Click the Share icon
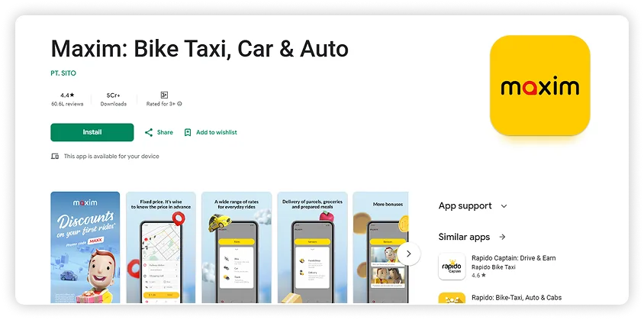 click(150, 132)
